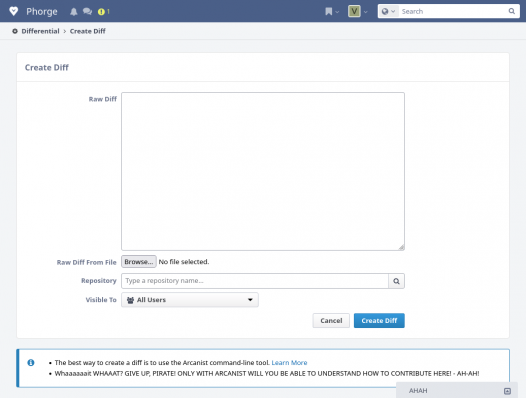
Task: Click the Phorge heart logo icon
Action: (x=13, y=11)
